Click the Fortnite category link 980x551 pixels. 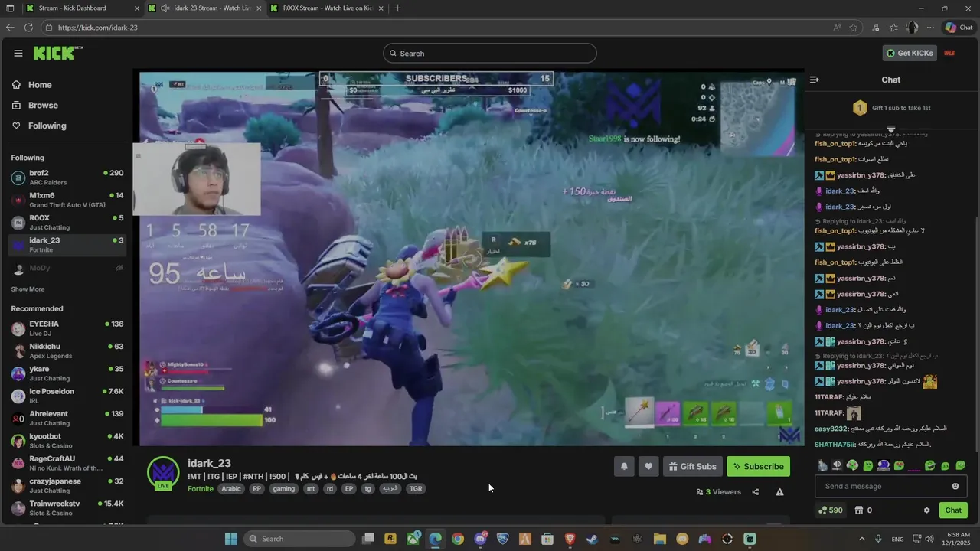201,489
